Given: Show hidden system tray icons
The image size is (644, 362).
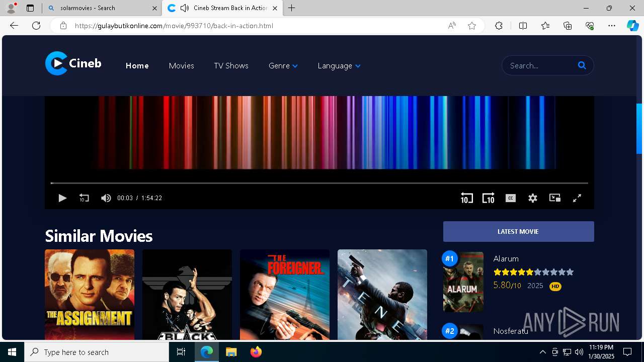Looking at the screenshot, I should pos(542,352).
